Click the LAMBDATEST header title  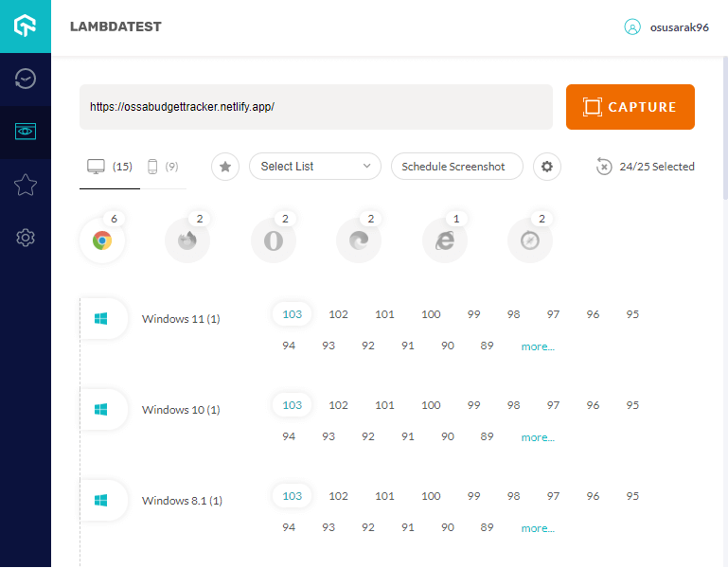point(115,27)
